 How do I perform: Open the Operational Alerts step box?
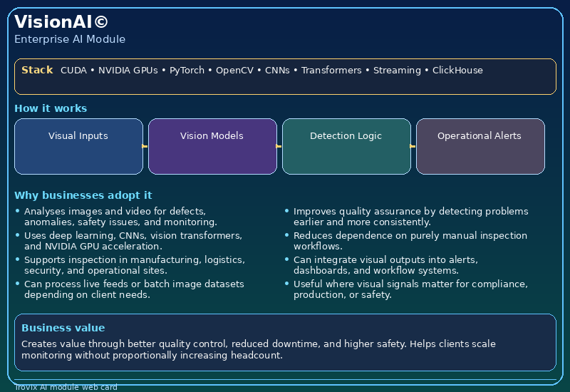tap(480, 146)
